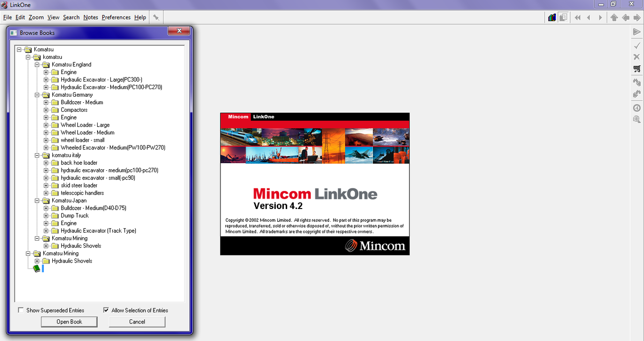
Task: Collapse the Komatsu Germany branch
Action: pos(37,95)
